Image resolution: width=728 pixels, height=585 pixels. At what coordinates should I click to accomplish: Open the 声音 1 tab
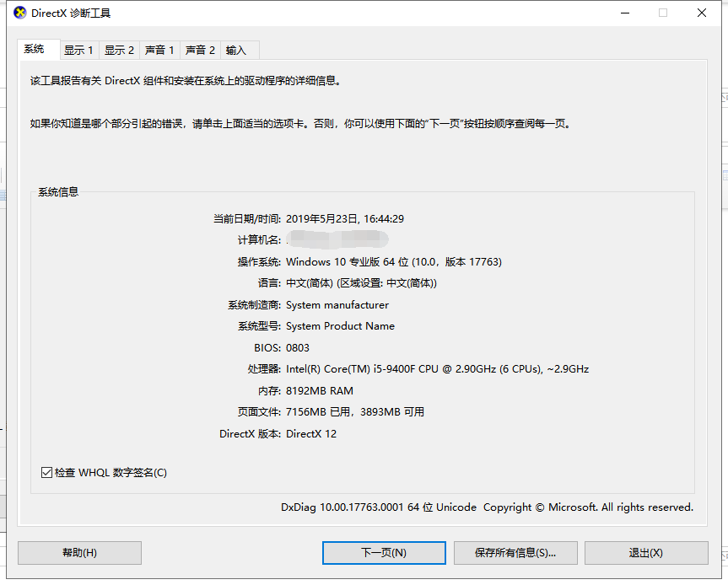pyautogui.click(x=159, y=50)
